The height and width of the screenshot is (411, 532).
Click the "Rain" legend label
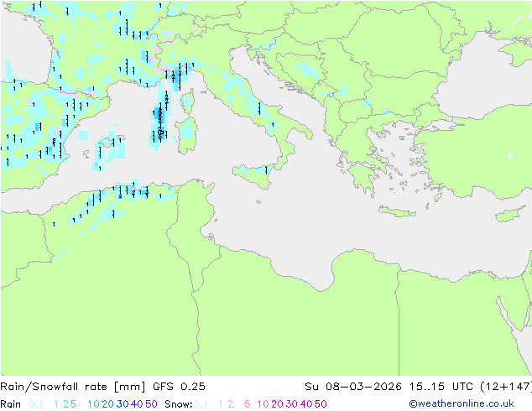[11, 404]
